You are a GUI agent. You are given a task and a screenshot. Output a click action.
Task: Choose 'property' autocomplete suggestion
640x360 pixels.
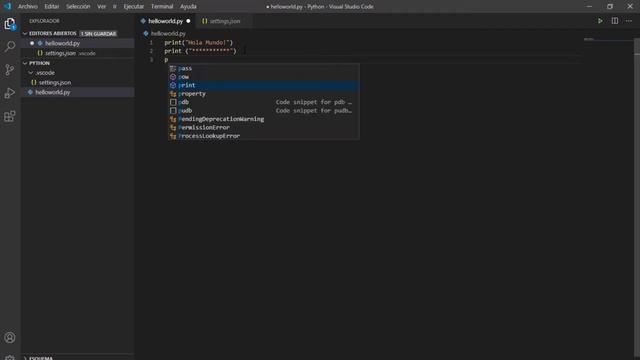tap(264, 93)
